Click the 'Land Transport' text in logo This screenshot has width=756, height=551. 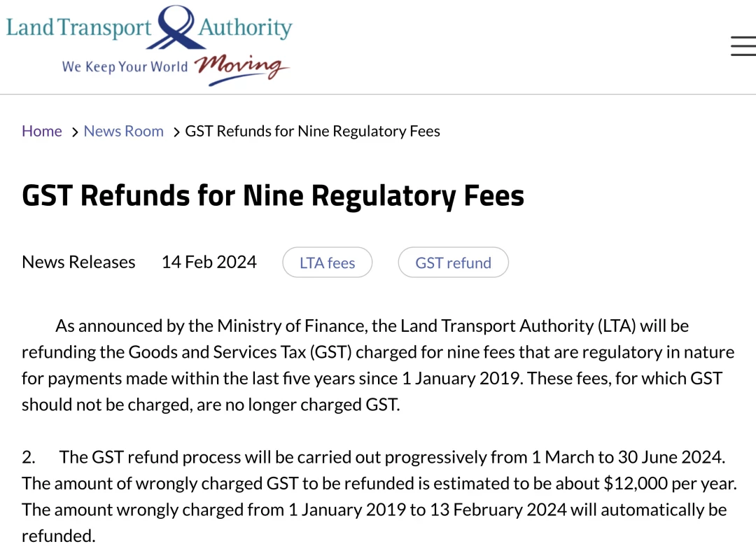click(78, 27)
